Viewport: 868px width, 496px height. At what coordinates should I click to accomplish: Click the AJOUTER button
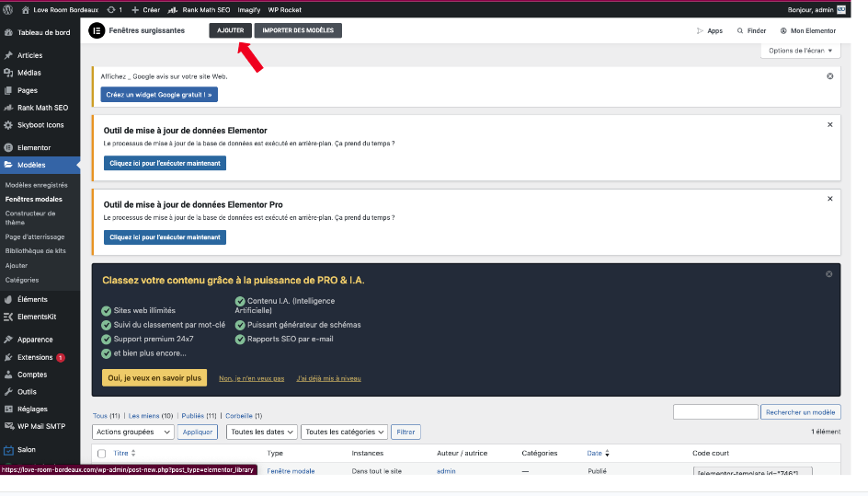coord(230,30)
